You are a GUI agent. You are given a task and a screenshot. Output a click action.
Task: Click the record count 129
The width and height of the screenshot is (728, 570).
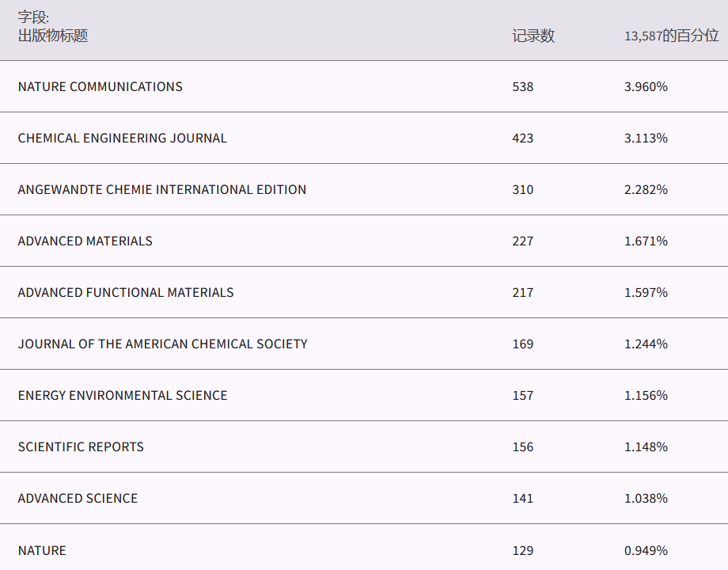[522, 550]
